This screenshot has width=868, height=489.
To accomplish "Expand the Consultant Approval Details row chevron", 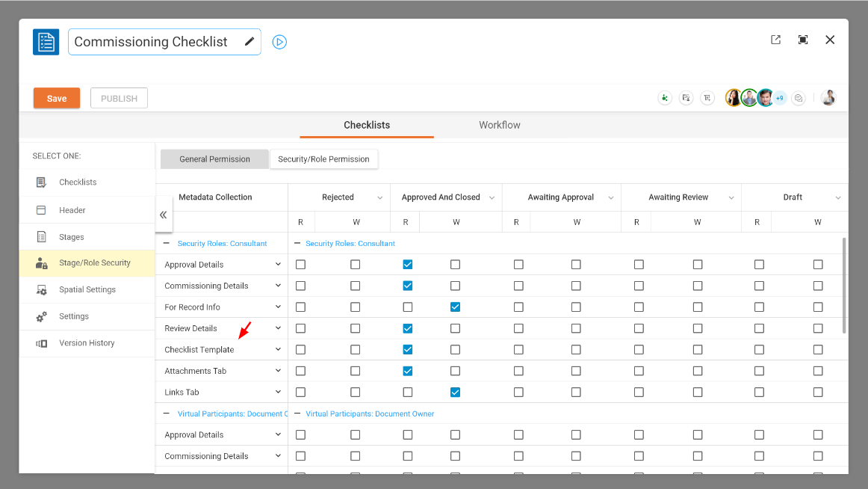I will click(278, 264).
